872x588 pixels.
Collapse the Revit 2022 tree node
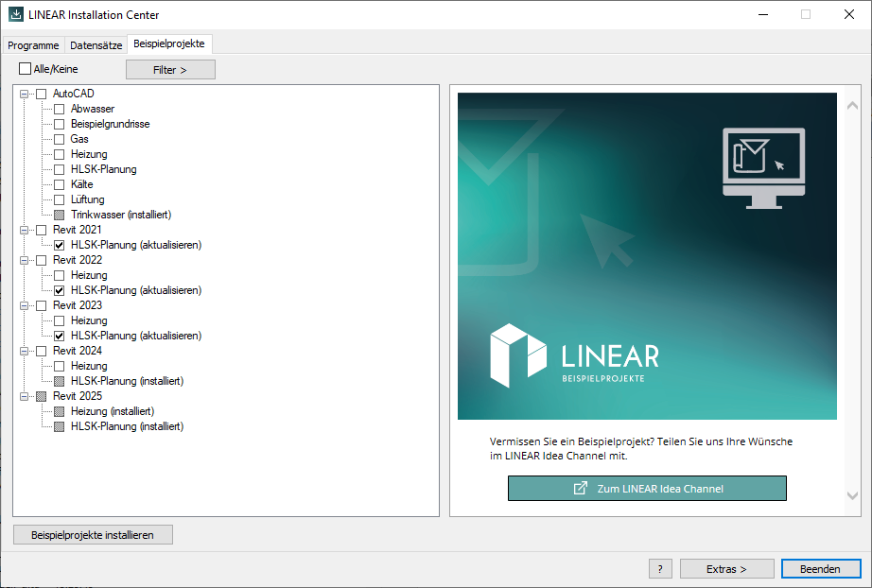click(x=24, y=260)
